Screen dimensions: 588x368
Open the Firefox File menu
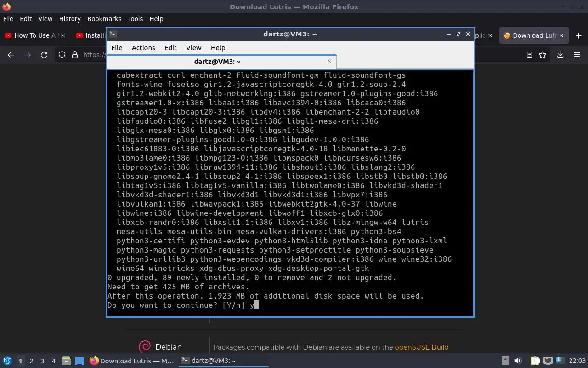[8, 19]
